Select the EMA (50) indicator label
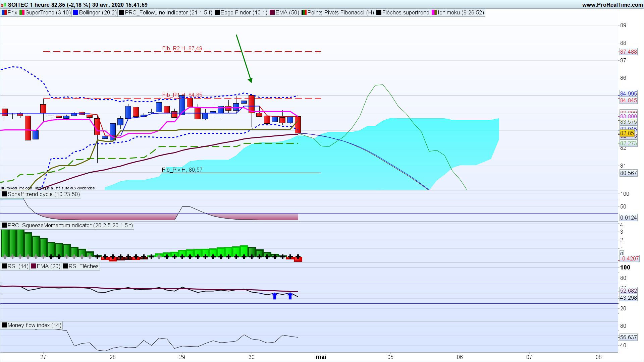This screenshot has height=362, width=644. [287, 12]
